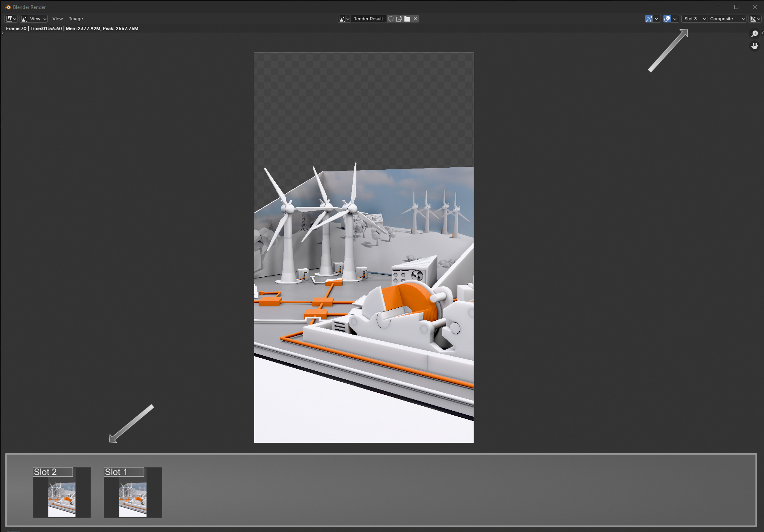Open the editor type selector
Screen dimensions: 764x532
[x=11, y=19]
